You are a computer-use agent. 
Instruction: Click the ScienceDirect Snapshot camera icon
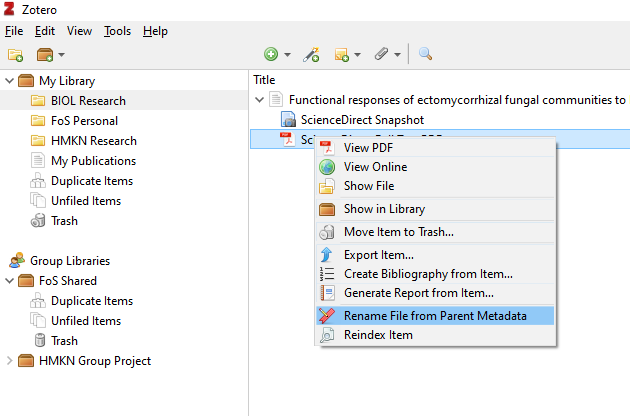coord(288,119)
